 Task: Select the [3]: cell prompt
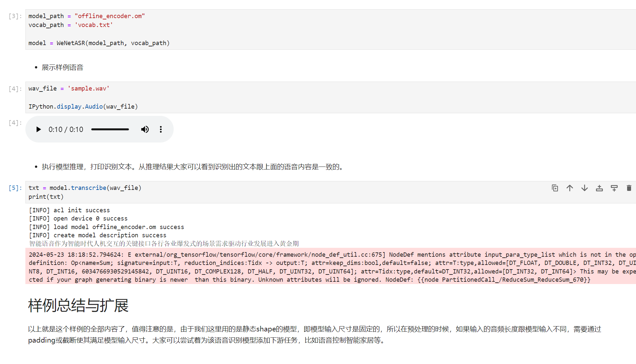(15, 16)
